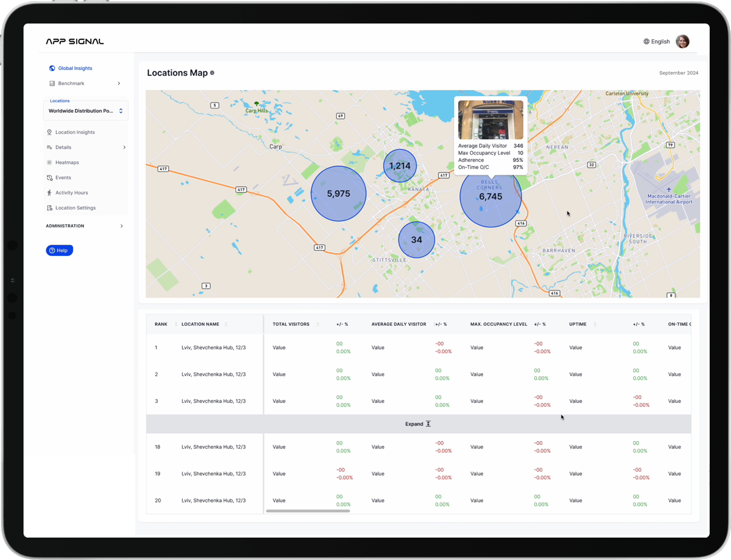Screen dimensions: 731x560
Task: Open the Global Insights globe icon
Action: point(51,68)
